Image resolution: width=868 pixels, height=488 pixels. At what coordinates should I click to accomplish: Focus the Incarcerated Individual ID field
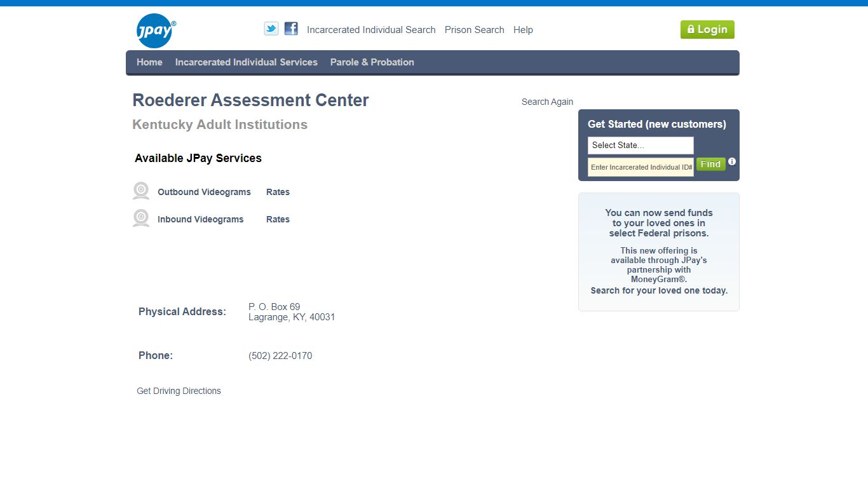coord(641,167)
